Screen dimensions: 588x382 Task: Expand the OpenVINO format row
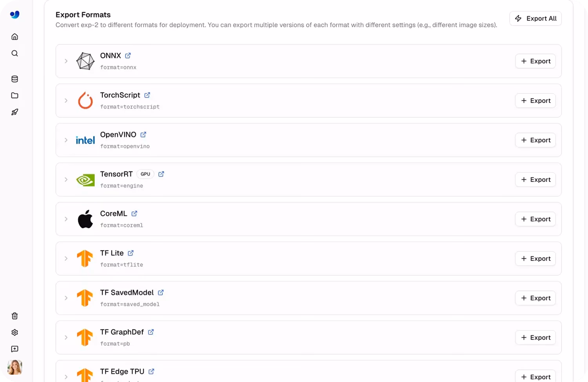point(66,140)
